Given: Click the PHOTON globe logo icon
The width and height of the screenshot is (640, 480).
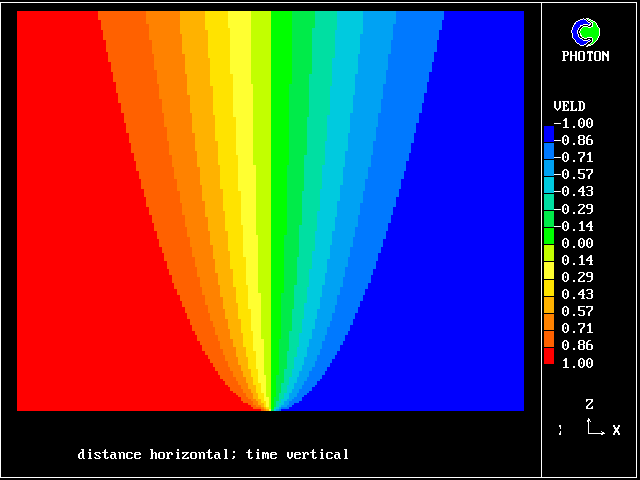Looking at the screenshot, I should point(585,33).
